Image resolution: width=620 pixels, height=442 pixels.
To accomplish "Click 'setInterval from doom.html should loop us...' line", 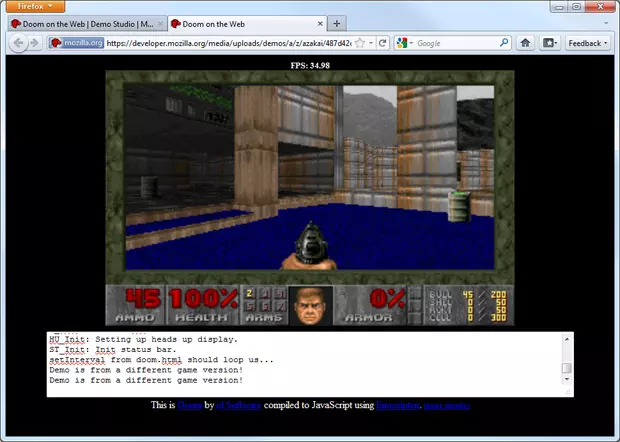I will [x=161, y=360].
